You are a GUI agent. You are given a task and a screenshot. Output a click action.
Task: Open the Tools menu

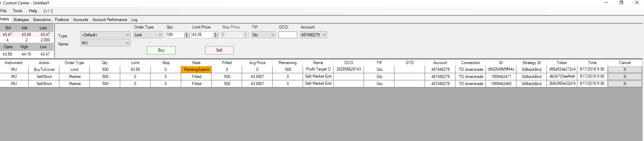18,11
